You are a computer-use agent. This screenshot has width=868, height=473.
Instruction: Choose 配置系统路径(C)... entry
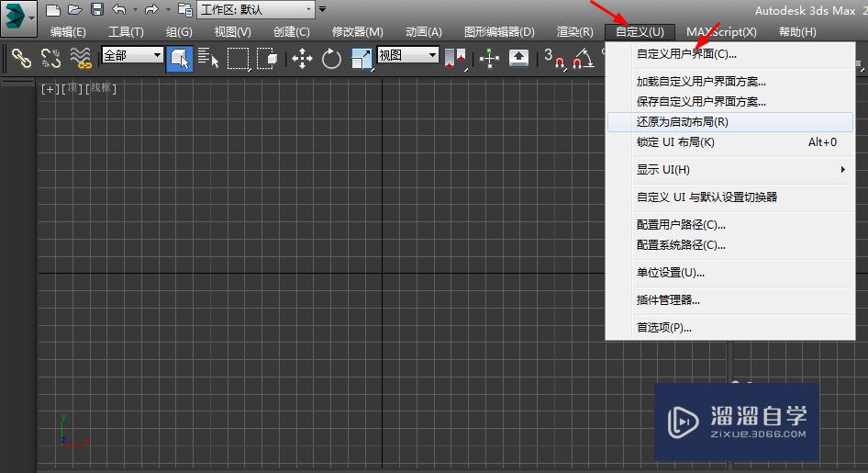pos(730,245)
